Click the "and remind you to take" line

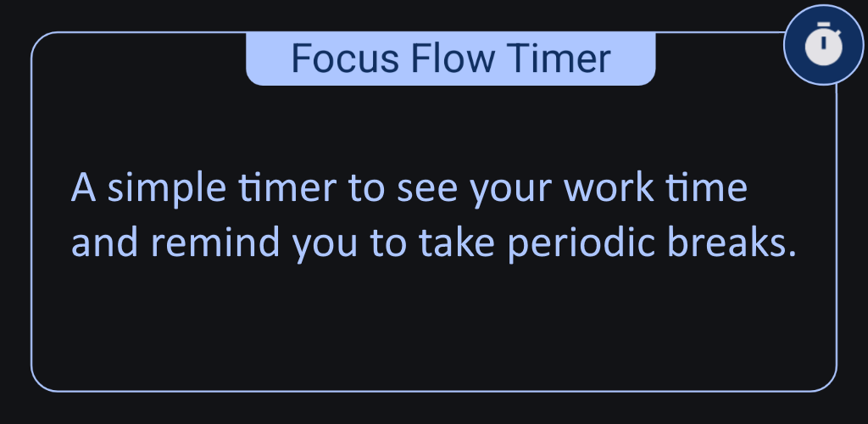point(283,243)
